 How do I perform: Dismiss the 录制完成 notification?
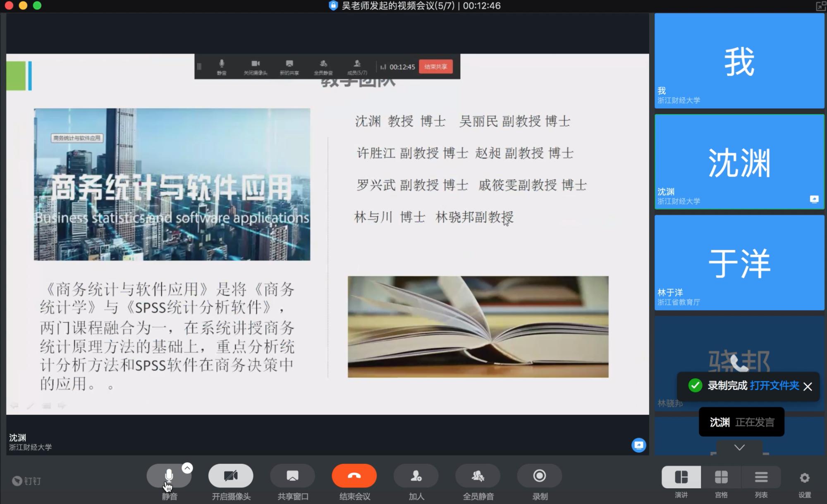pos(808,387)
